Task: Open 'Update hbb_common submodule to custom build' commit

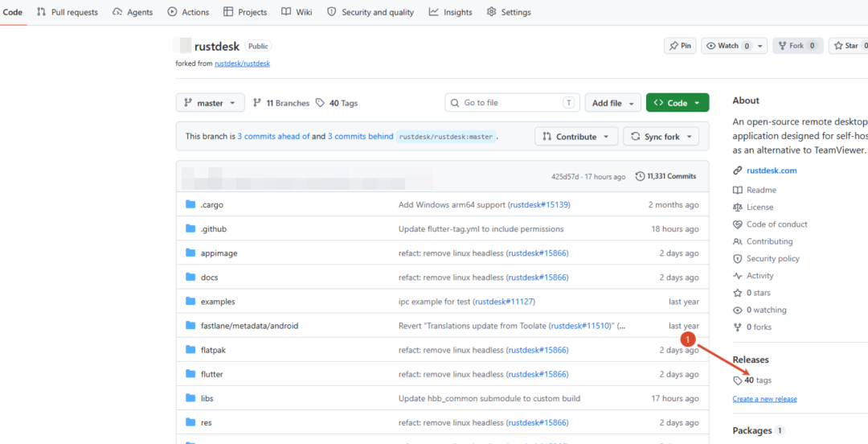Action: pos(489,398)
